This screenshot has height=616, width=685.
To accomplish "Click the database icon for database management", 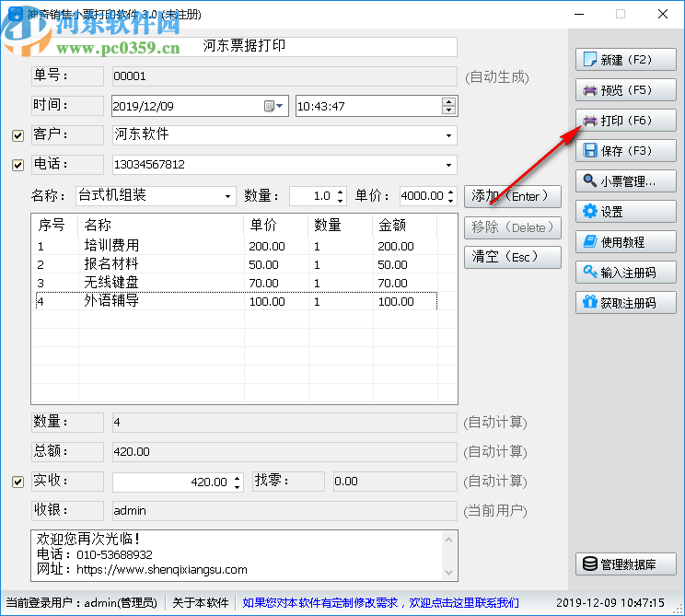I will (590, 564).
